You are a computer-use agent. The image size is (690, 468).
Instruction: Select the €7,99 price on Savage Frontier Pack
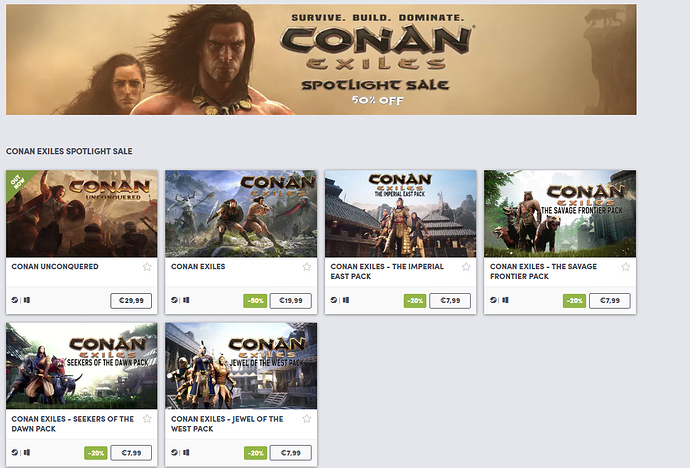click(x=609, y=300)
